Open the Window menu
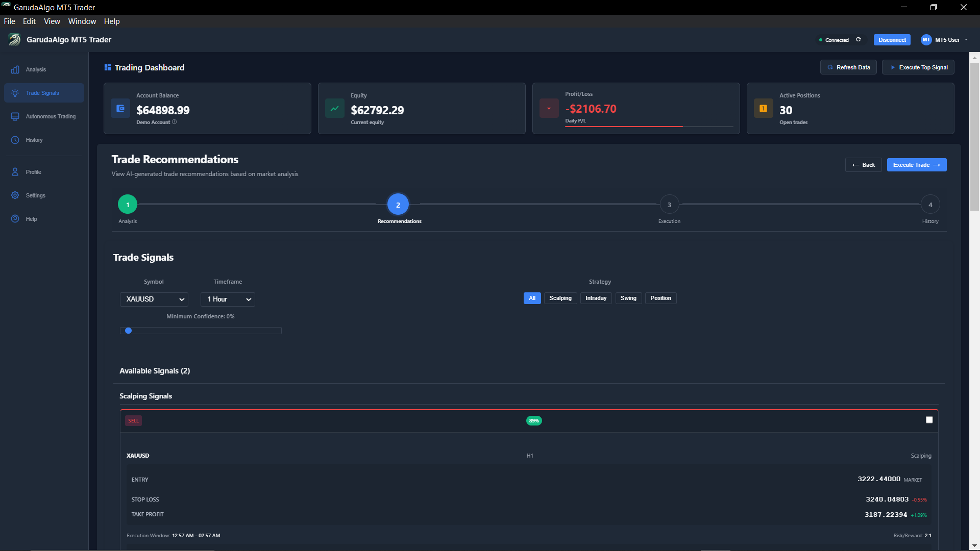 82,21
